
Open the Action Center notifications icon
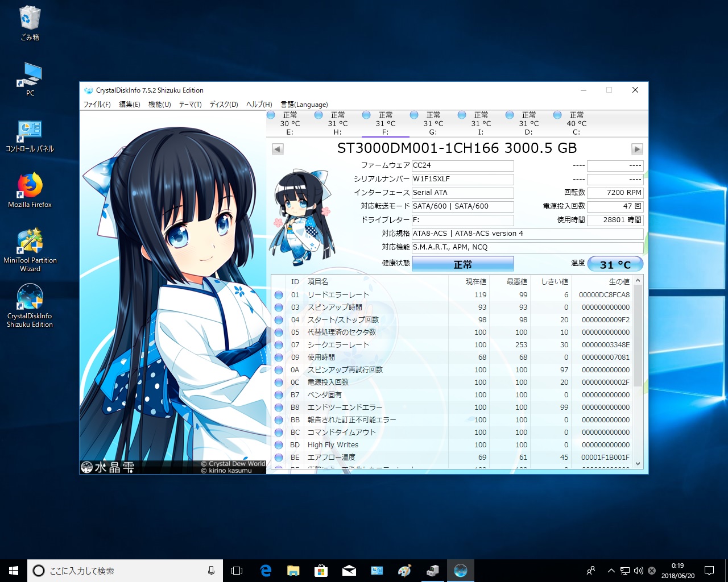[x=709, y=571]
